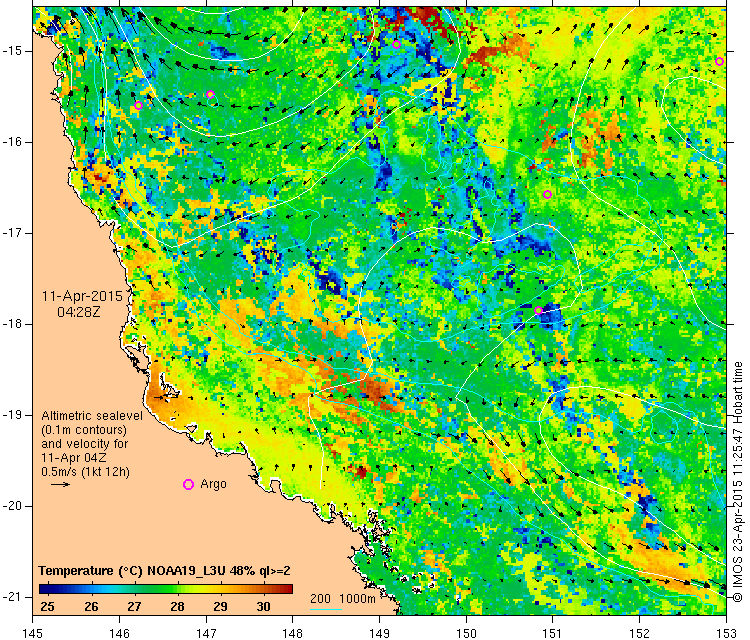Click the latitude label -21
750x640 pixels.
pyautogui.click(x=11, y=597)
